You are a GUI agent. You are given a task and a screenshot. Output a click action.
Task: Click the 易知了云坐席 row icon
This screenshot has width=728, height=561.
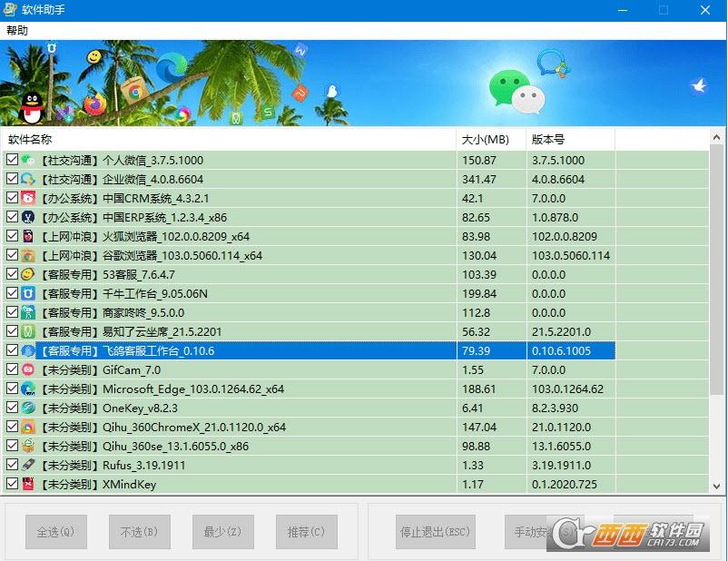[x=28, y=331]
